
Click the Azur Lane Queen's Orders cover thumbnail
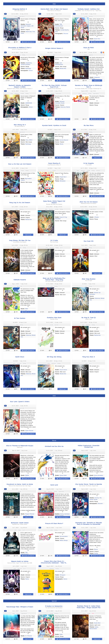coord(11,421)
